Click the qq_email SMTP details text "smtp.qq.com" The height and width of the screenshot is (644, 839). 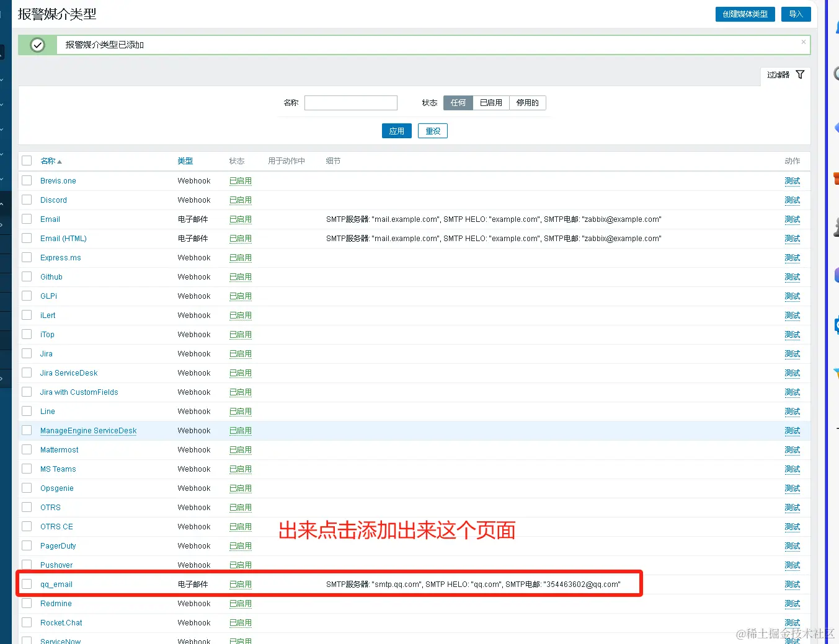click(x=397, y=584)
